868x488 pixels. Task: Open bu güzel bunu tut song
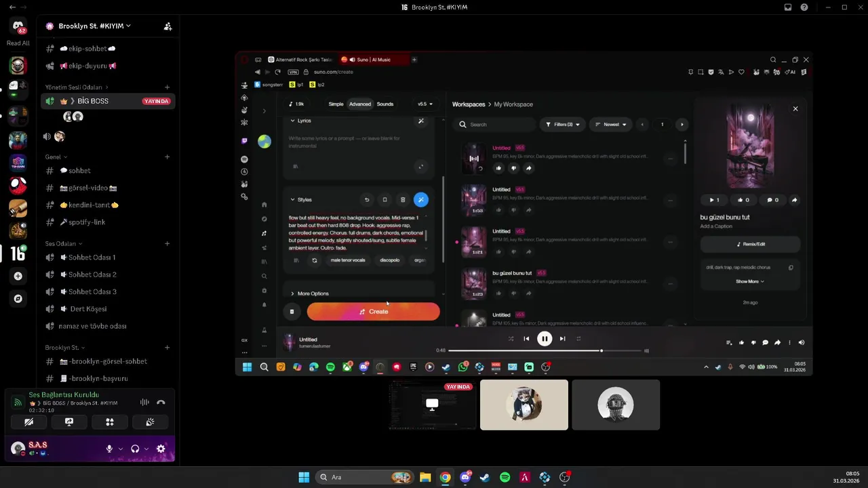pyautogui.click(x=512, y=273)
